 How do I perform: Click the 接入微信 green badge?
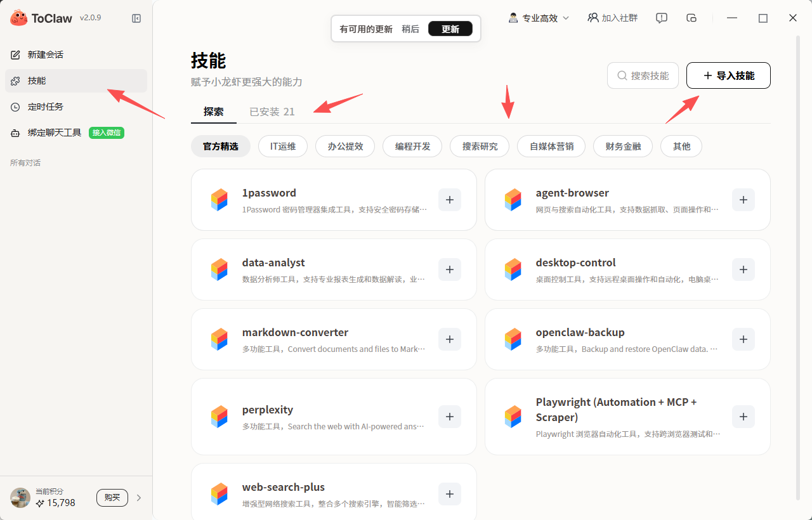(x=107, y=133)
